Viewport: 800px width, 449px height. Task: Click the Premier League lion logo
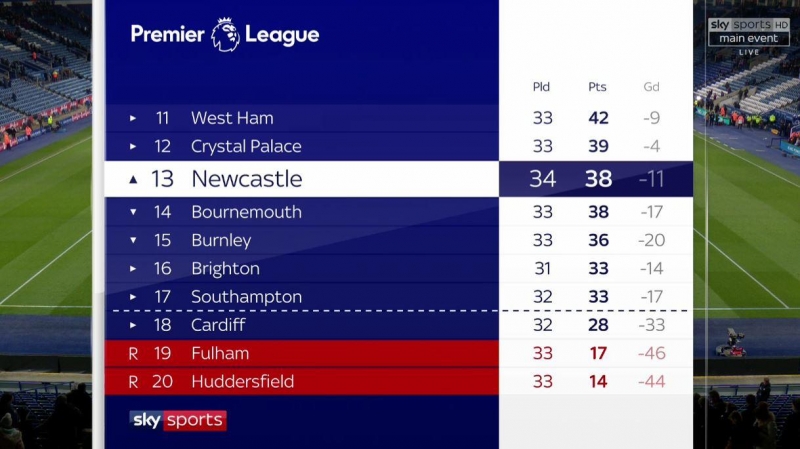tap(225, 35)
